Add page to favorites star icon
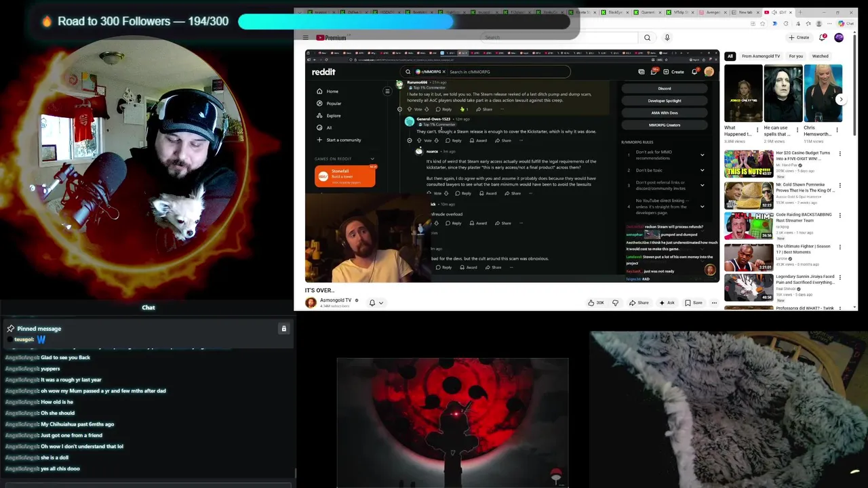The width and height of the screenshot is (868, 488). coord(762,24)
